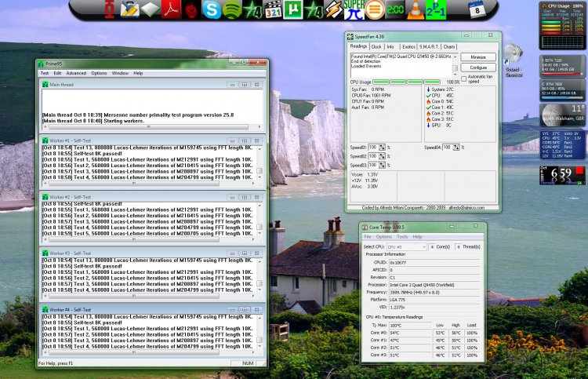Switch to SpeedFan Exotics tab
Image resolution: width=588 pixels, height=379 pixels.
408,47
